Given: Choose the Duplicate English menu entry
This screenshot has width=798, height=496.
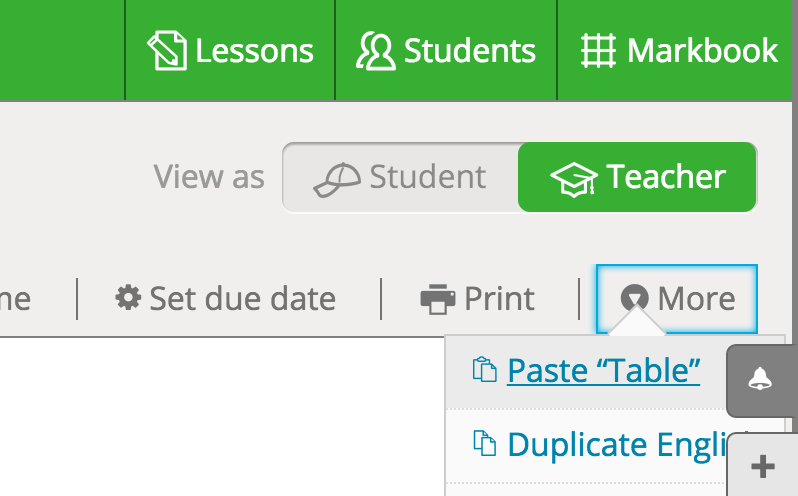Looking at the screenshot, I should pos(586,446).
